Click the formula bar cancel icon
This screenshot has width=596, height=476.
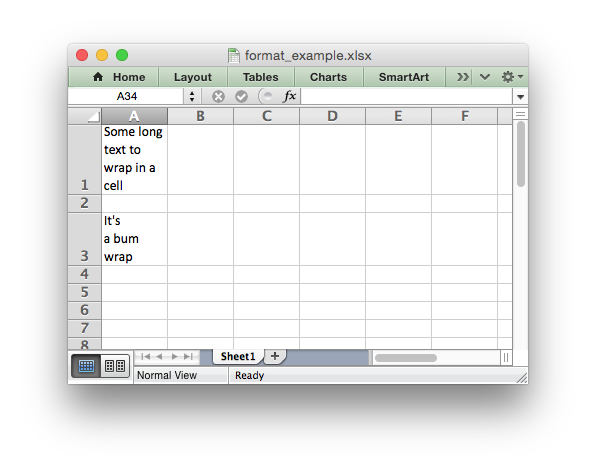point(218,97)
